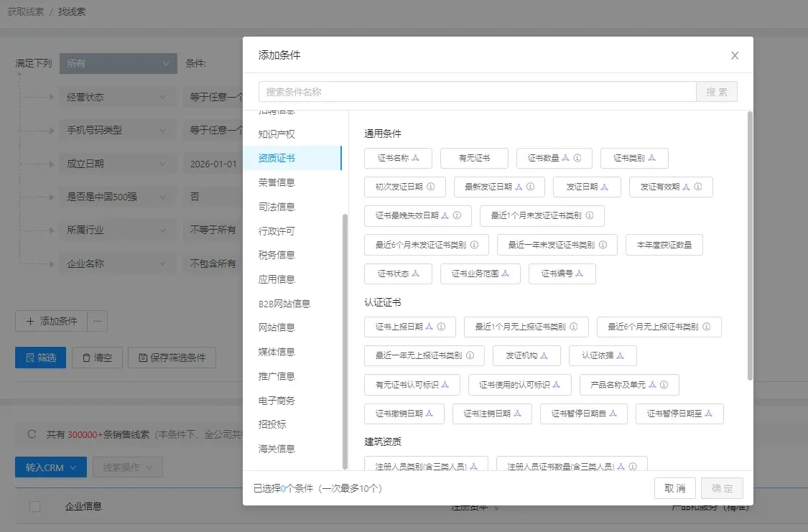Image resolution: width=808 pixels, height=532 pixels.
Task: Select 税务信息 category in sidebar
Action: tap(277, 255)
